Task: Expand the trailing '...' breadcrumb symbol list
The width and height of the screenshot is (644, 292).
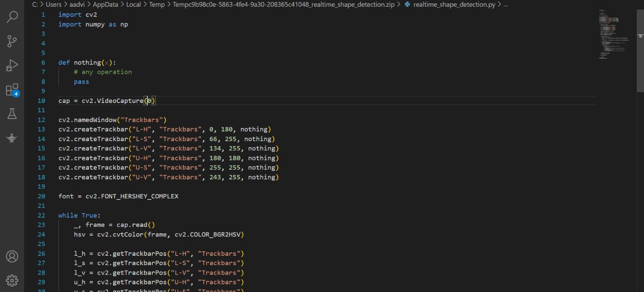Action: tap(506, 4)
